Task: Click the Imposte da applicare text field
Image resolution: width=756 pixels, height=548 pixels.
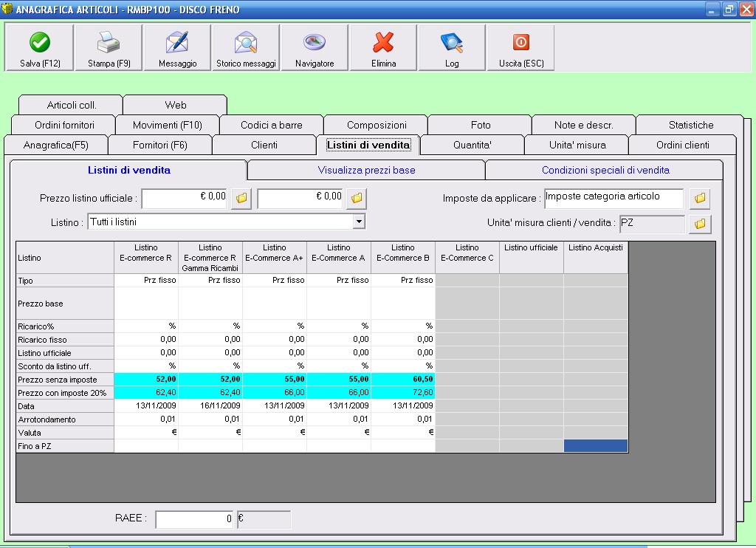Action: coord(614,198)
